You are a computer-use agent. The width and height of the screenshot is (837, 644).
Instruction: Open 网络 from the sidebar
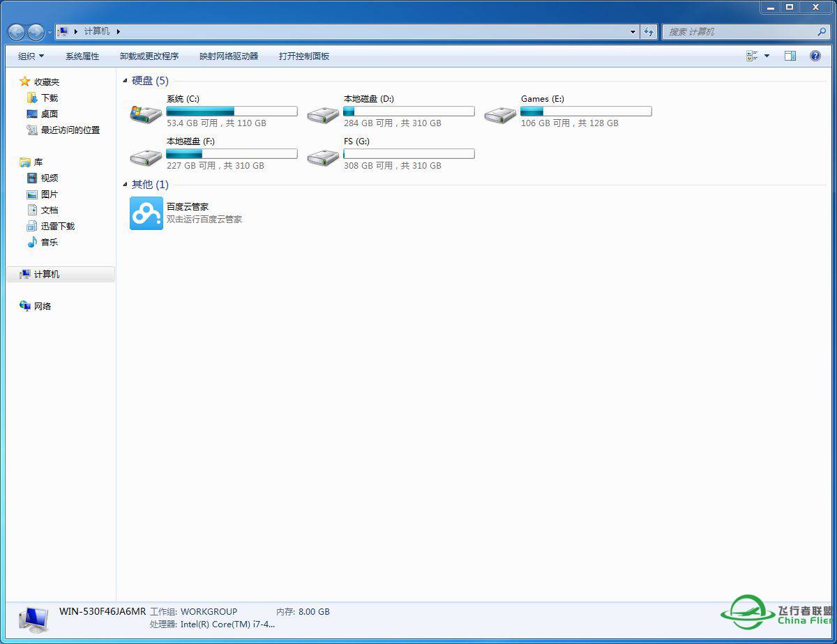pos(43,306)
